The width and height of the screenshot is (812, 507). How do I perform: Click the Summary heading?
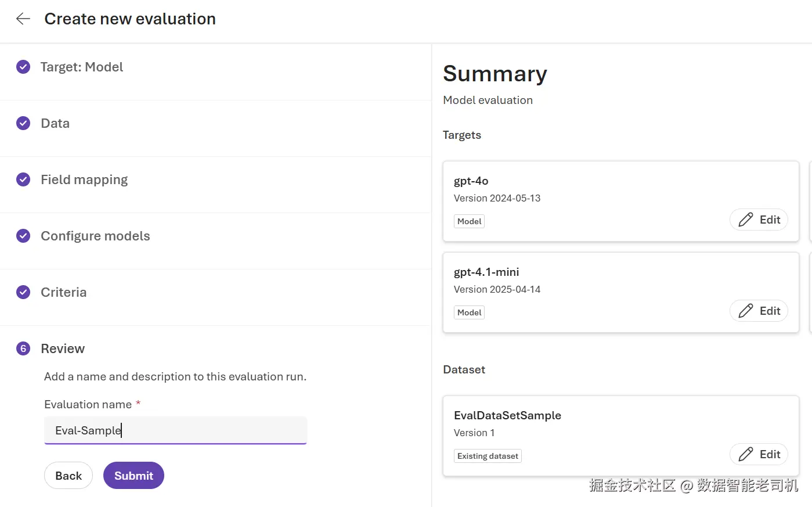495,74
